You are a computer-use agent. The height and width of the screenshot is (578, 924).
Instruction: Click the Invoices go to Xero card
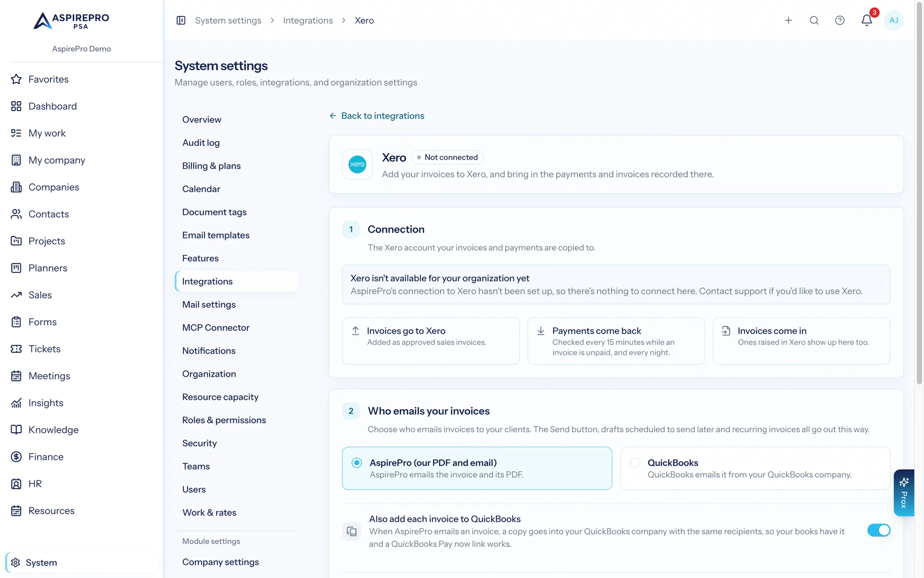[x=431, y=341]
